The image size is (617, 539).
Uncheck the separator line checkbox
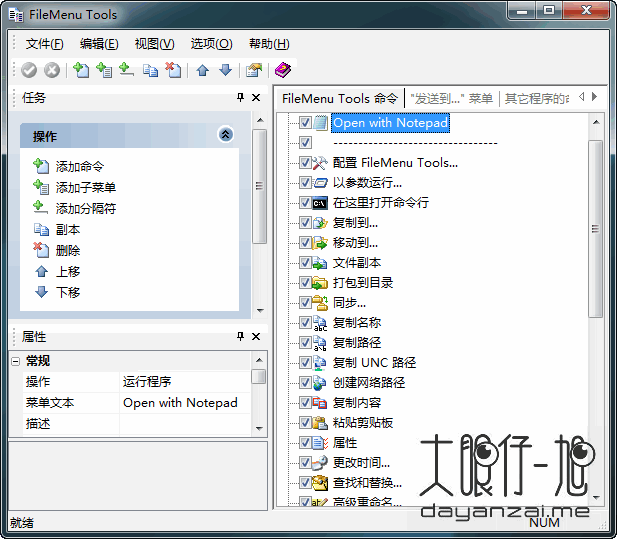(x=305, y=142)
